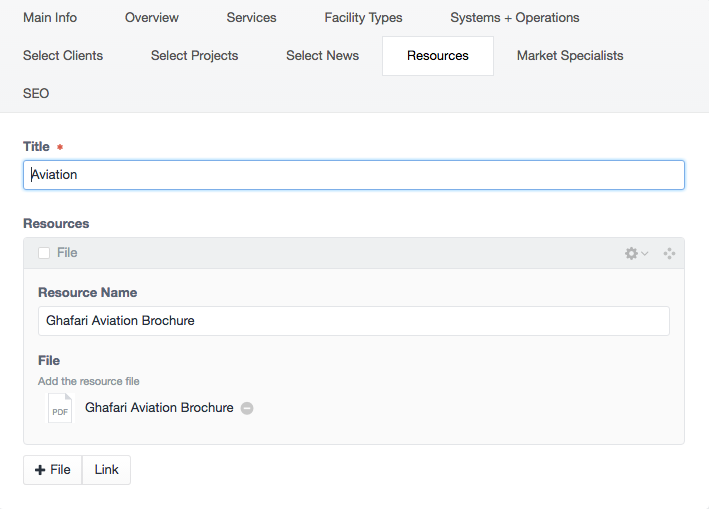The width and height of the screenshot is (709, 509).
Task: Open the gear settings menu for File block
Action: [x=636, y=253]
